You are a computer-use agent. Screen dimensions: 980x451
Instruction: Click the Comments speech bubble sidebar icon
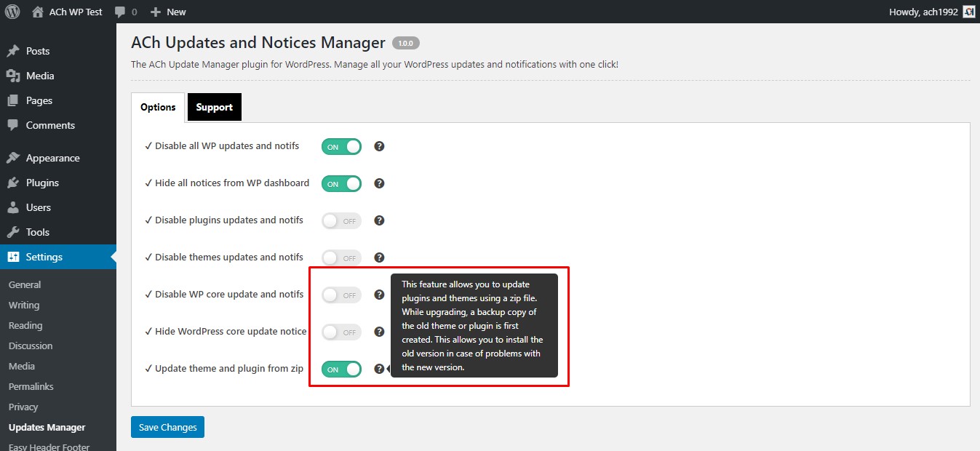(13, 125)
